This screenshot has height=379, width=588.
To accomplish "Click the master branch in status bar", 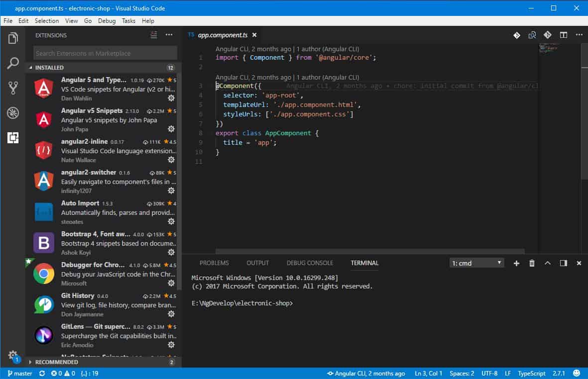I will pyautogui.click(x=20, y=374).
